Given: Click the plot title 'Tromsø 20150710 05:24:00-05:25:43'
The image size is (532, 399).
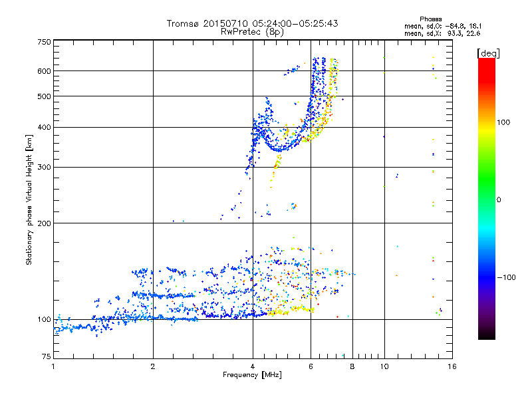Looking at the screenshot, I should 252,23.
